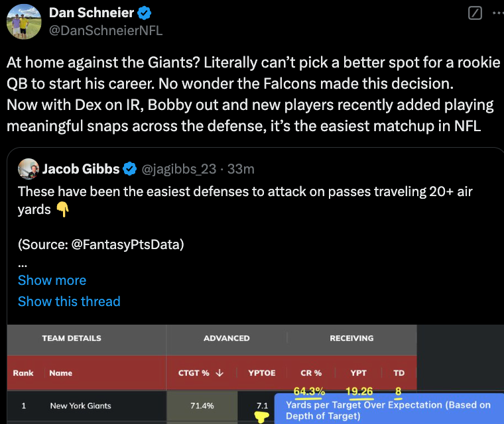Click Dan Schneier's verified badge
The image size is (504, 424).
145,13
